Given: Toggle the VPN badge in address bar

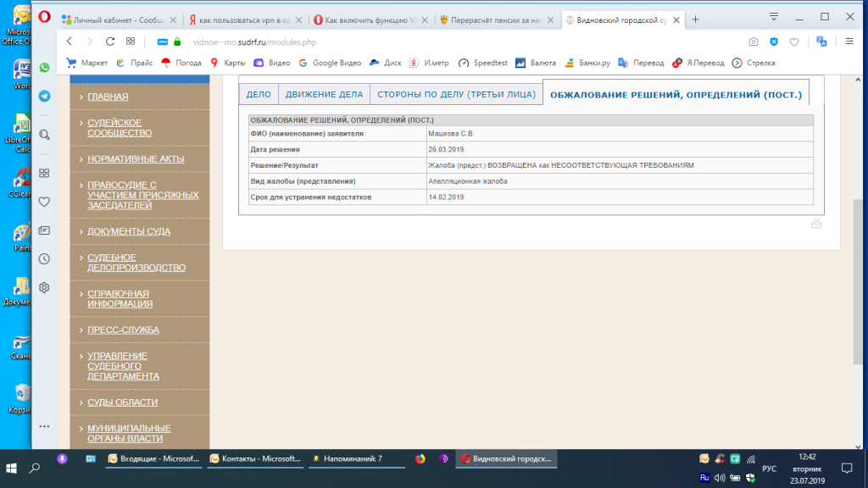Looking at the screenshot, I should [x=162, y=42].
